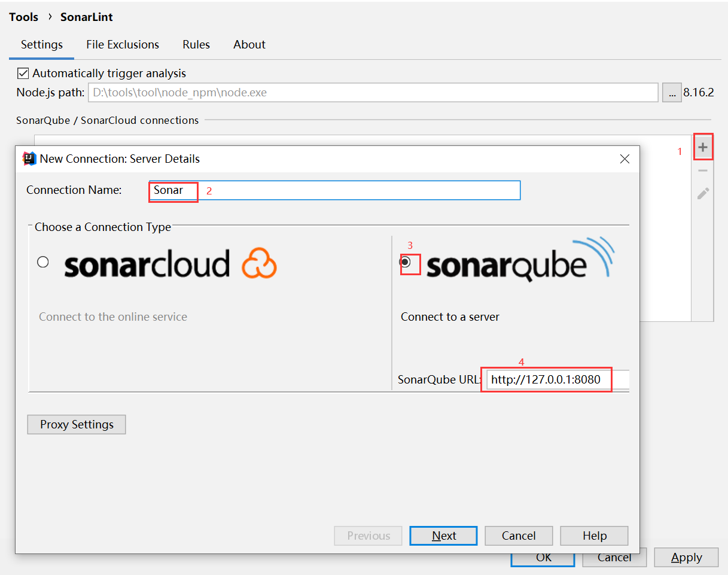Click the SonarLint breadcrumb title
Image resolution: width=728 pixels, height=575 pixels.
click(87, 17)
